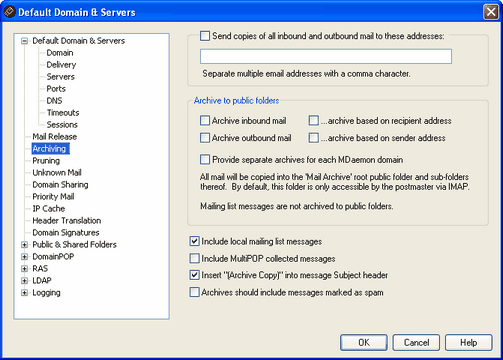Click the archive email addresses text field
503x360 pixels.
[326, 56]
